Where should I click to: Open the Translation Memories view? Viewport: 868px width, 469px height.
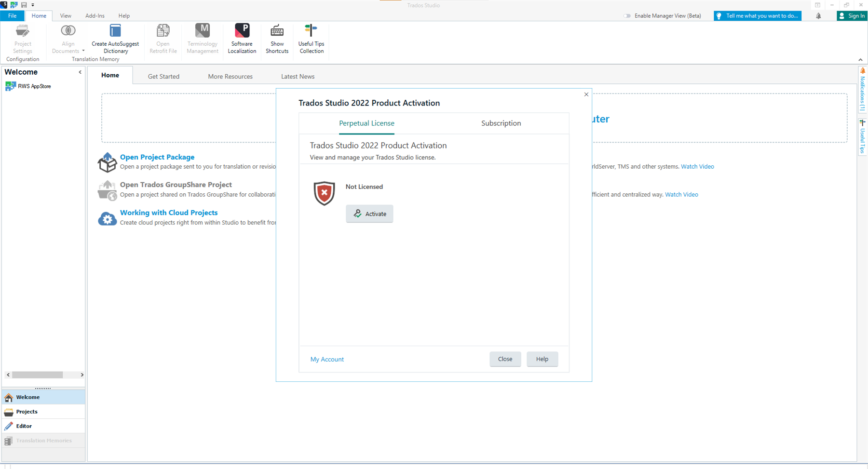click(x=43, y=441)
